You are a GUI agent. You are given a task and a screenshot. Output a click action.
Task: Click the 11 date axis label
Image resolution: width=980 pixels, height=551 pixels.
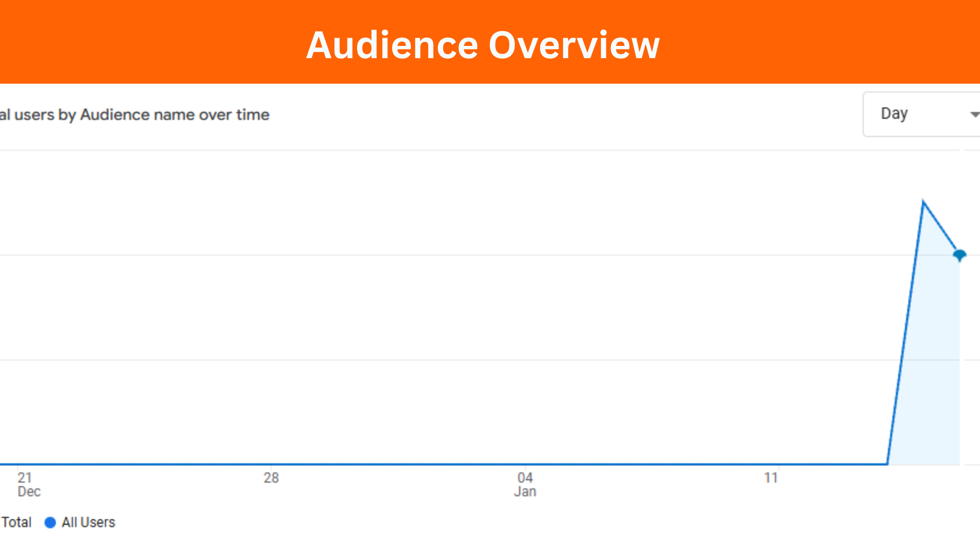tap(771, 478)
